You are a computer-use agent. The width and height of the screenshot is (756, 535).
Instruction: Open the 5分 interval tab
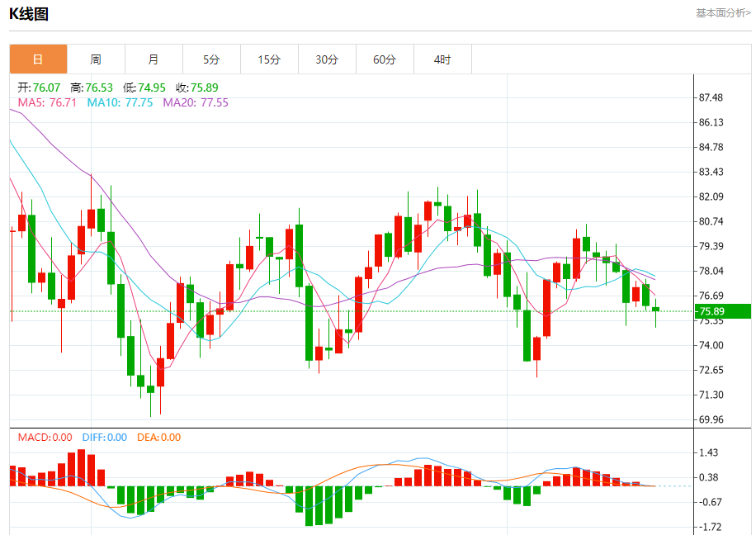[211, 59]
